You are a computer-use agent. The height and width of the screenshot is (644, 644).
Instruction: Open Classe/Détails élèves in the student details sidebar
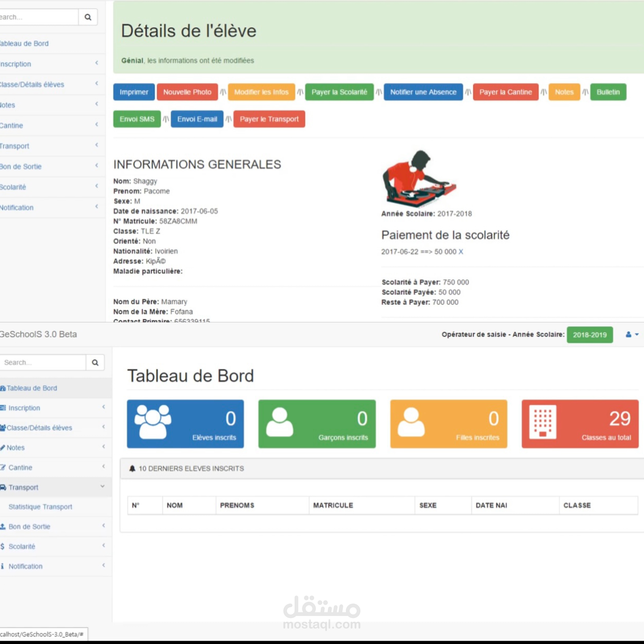[32, 85]
